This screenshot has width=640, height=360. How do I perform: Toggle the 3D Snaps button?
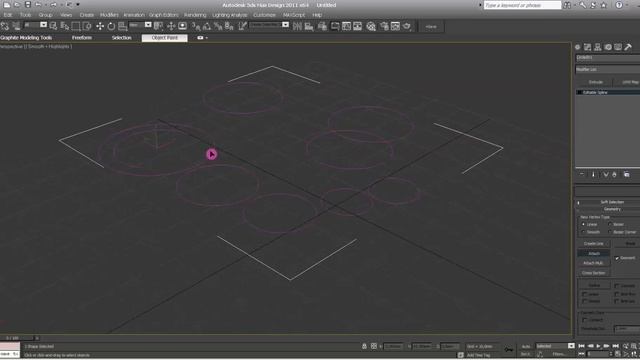196,26
